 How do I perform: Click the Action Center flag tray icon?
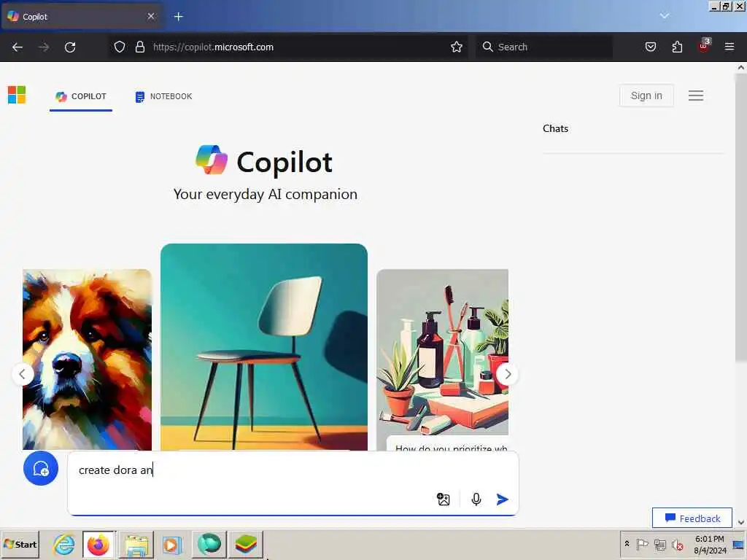(x=642, y=544)
